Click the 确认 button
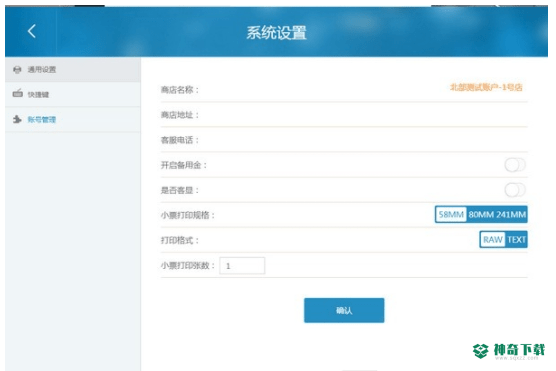This screenshot has height=371, width=556. click(344, 310)
